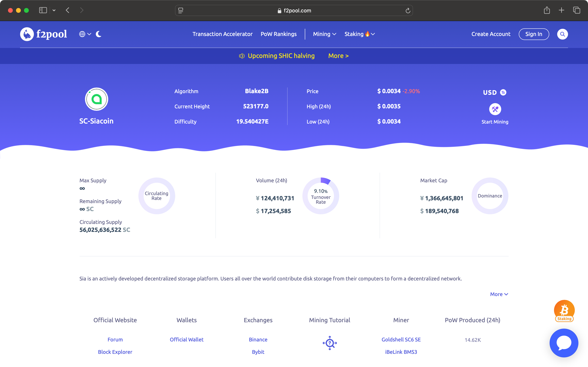Open site search magnifier icon
This screenshot has height=367, width=588.
click(562, 34)
